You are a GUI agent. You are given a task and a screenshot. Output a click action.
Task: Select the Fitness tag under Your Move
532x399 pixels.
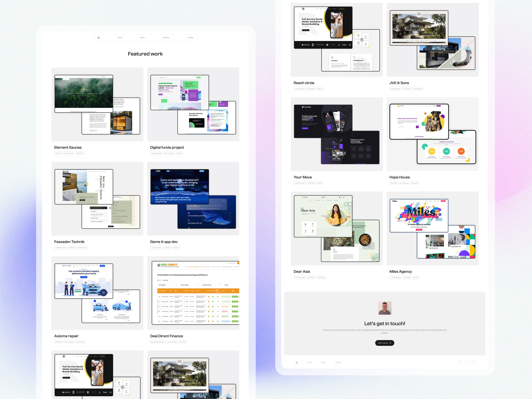click(319, 183)
